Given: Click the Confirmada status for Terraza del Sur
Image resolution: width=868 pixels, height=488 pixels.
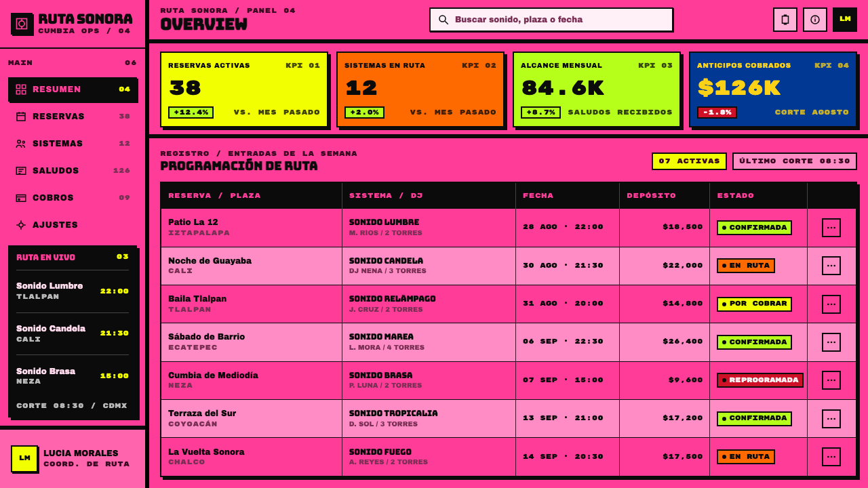Looking at the screenshot, I should (754, 419).
